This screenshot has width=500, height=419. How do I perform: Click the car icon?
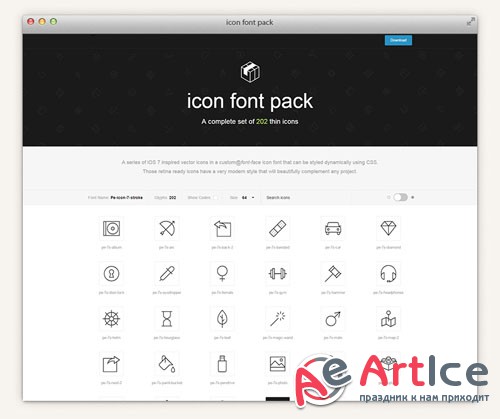coord(333,229)
